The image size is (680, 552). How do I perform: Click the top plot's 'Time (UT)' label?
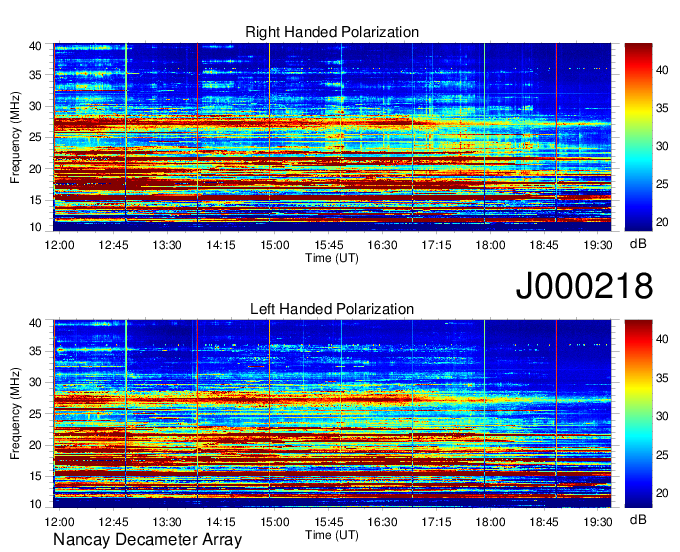tap(332, 258)
